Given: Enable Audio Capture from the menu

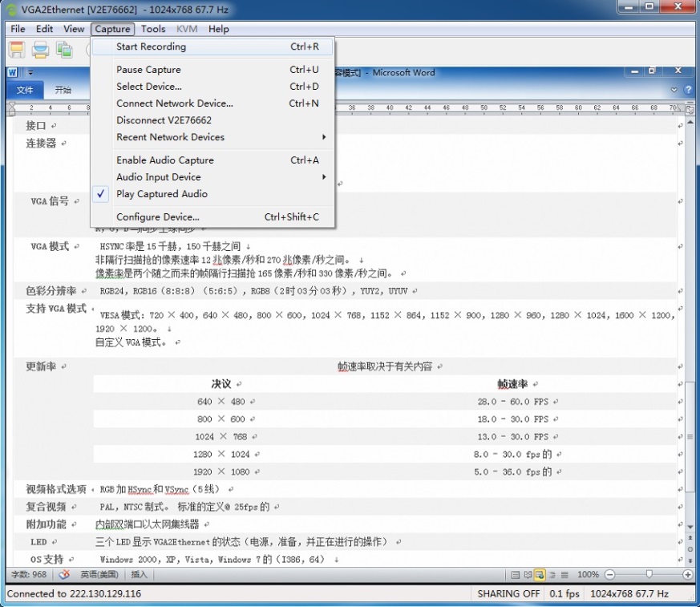Looking at the screenshot, I should [x=164, y=160].
